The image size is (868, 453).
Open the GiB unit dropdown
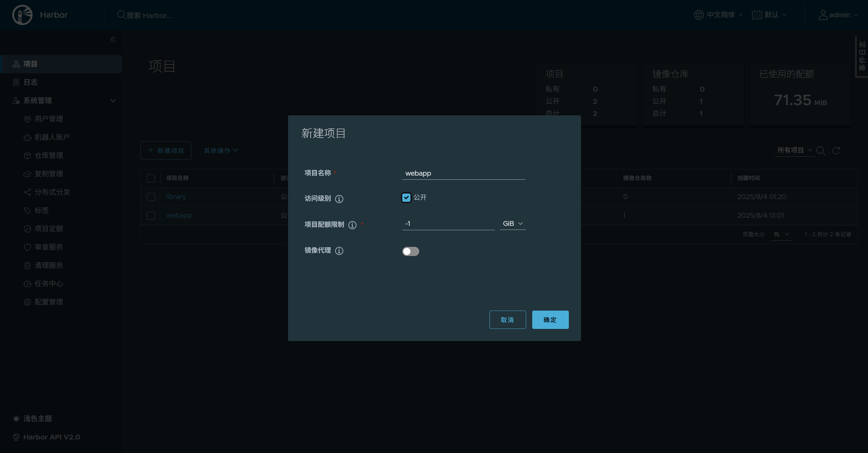click(513, 223)
